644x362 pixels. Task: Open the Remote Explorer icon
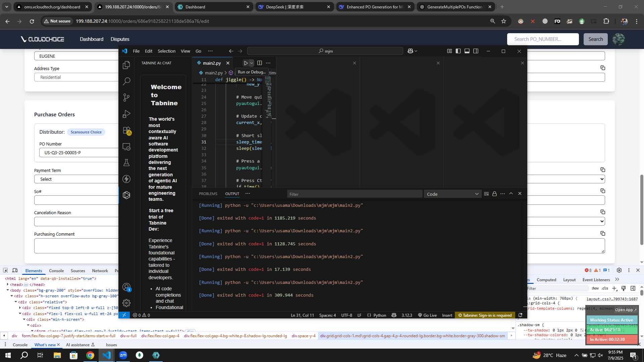pos(126,146)
